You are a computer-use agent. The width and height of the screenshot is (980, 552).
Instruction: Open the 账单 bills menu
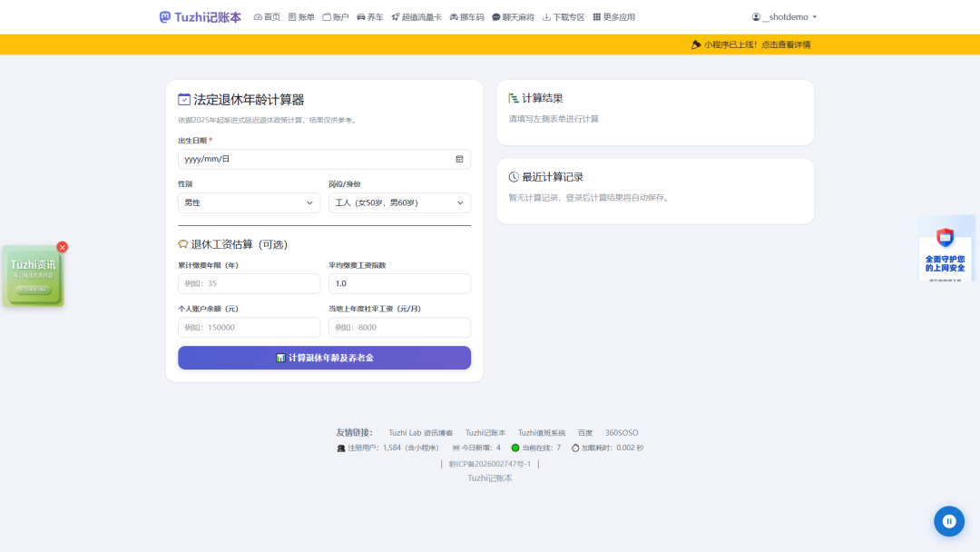[x=301, y=17]
